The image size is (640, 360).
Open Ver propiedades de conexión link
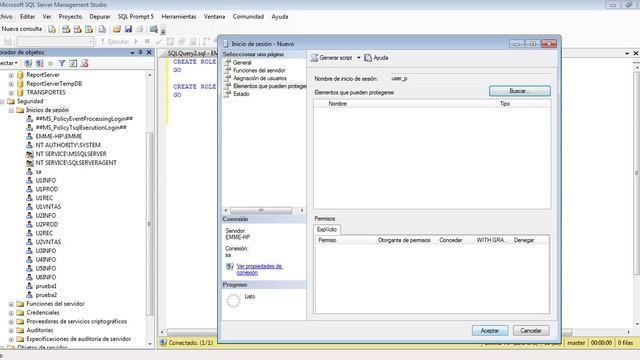point(260,269)
